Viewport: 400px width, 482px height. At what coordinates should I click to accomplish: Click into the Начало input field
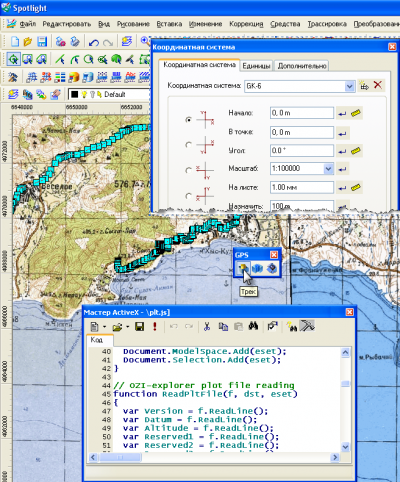[301, 113]
